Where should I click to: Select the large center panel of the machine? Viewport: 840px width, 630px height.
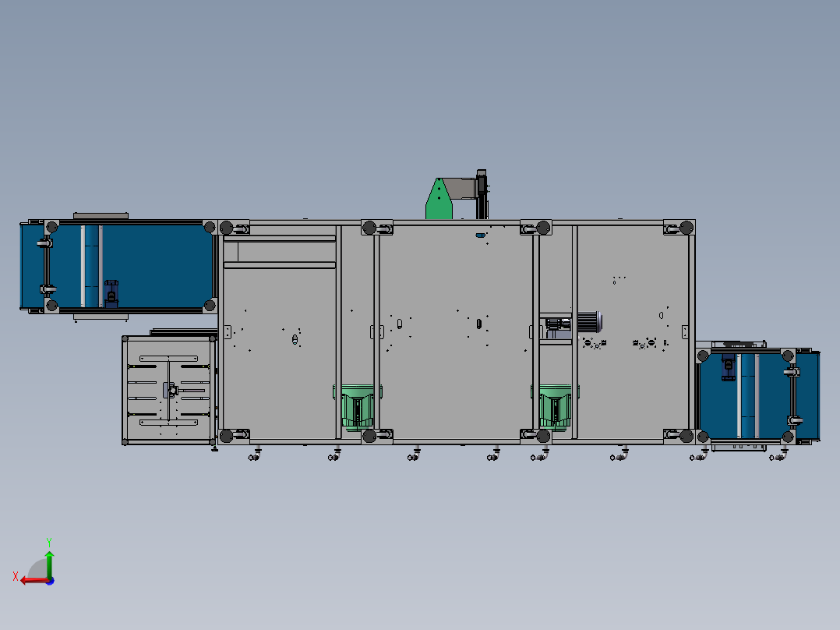click(x=455, y=332)
